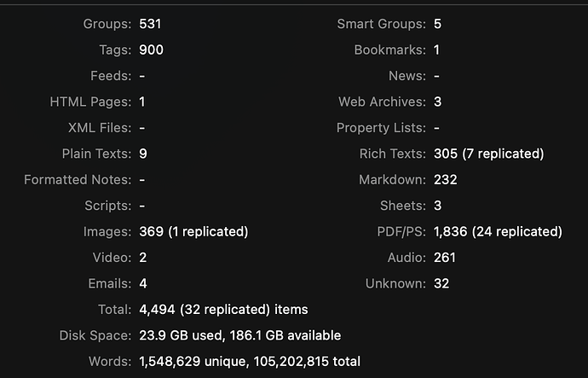Image resolution: width=588 pixels, height=378 pixels.
Task: Click the Sheets label
Action: coord(403,206)
